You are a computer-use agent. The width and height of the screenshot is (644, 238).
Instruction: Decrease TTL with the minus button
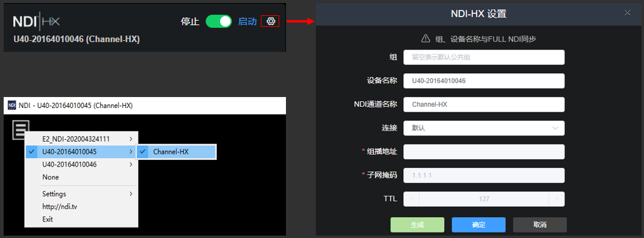[412, 199]
